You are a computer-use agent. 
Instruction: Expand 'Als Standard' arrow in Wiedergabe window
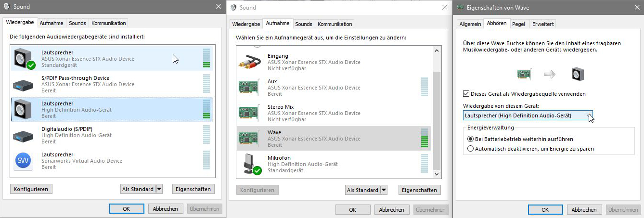[159, 189]
